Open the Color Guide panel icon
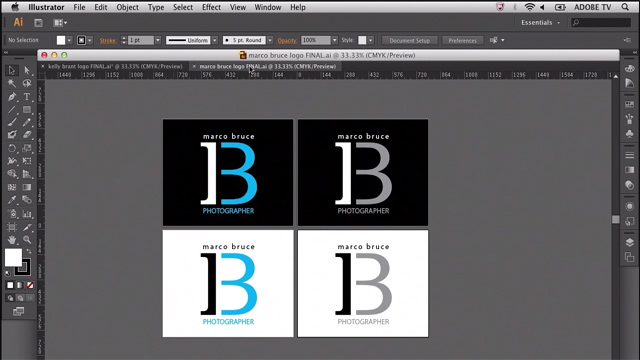 (629, 83)
